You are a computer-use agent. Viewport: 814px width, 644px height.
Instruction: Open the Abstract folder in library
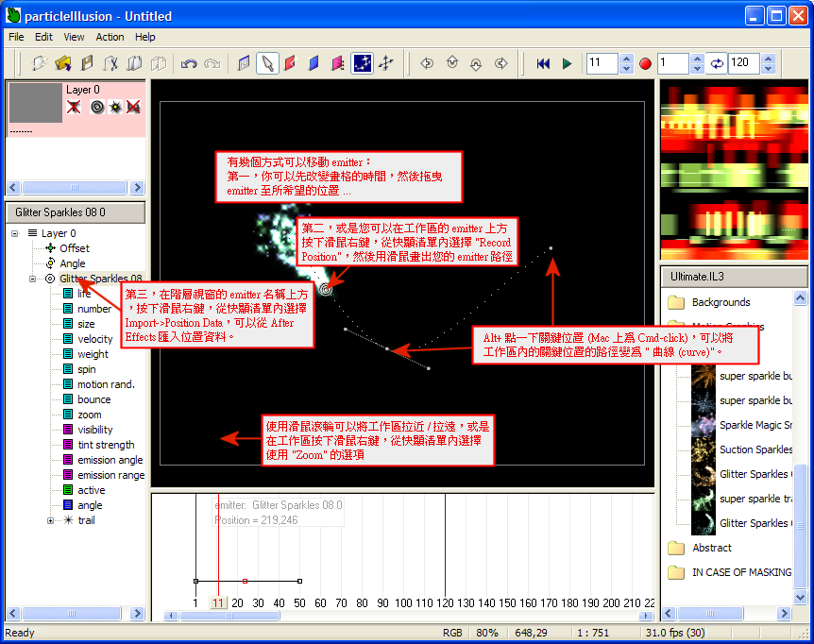pyautogui.click(x=712, y=548)
